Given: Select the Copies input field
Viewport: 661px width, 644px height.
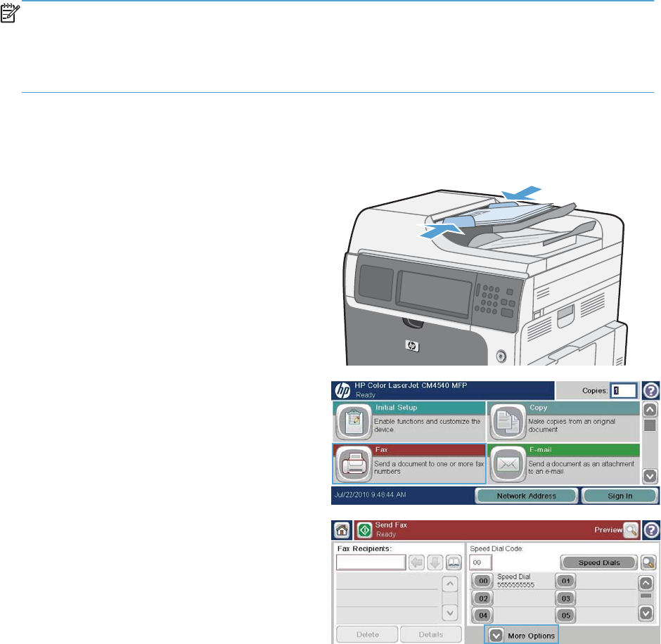Looking at the screenshot, I should pos(624,391).
